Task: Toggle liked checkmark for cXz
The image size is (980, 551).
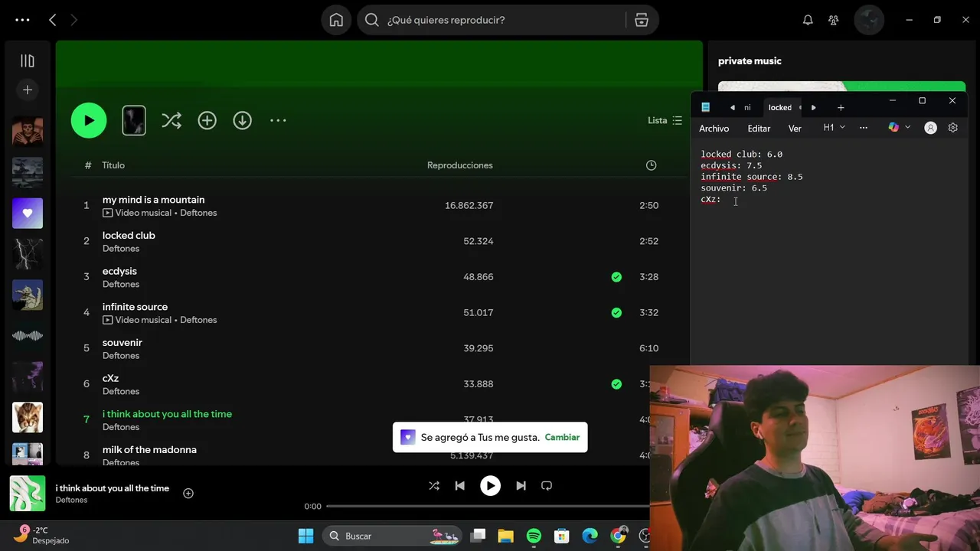Action: [x=616, y=384]
